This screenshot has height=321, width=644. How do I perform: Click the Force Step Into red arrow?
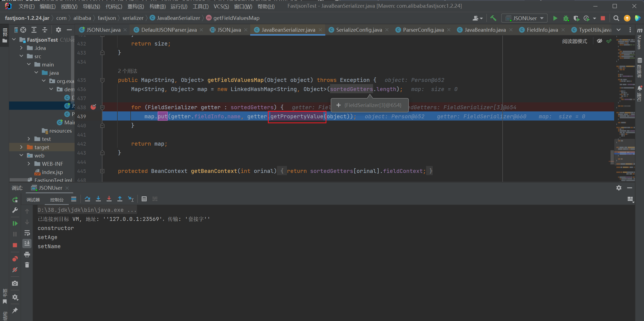pos(109,199)
